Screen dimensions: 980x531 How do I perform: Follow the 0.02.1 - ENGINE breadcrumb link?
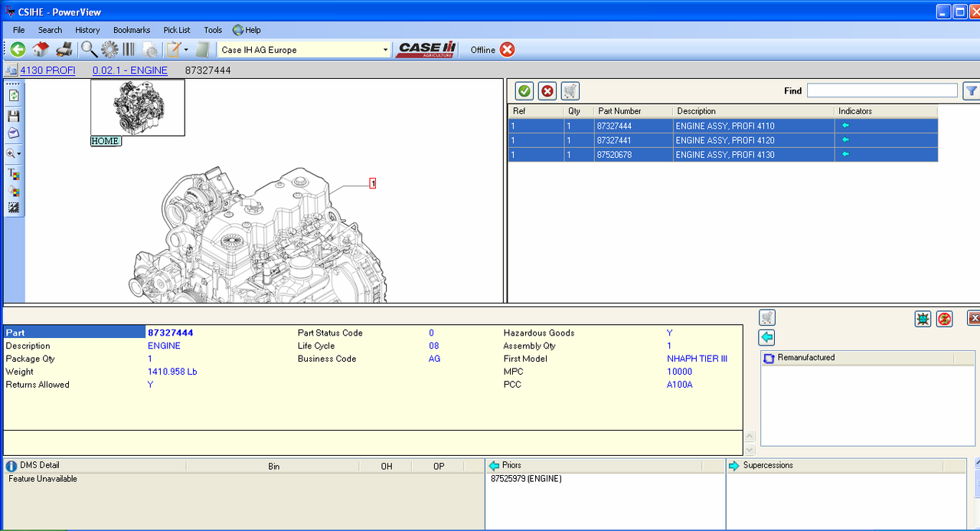coord(130,70)
